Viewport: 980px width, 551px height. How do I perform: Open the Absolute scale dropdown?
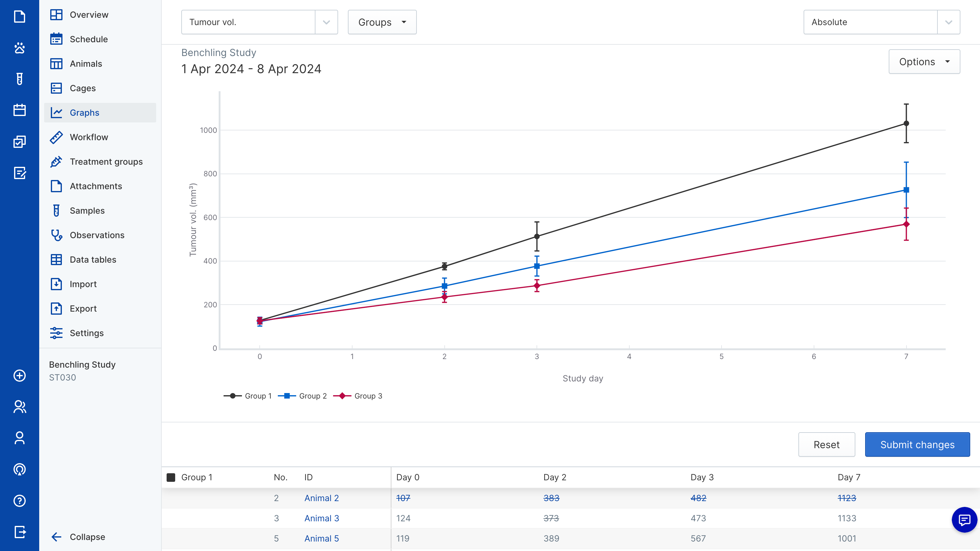coord(881,22)
